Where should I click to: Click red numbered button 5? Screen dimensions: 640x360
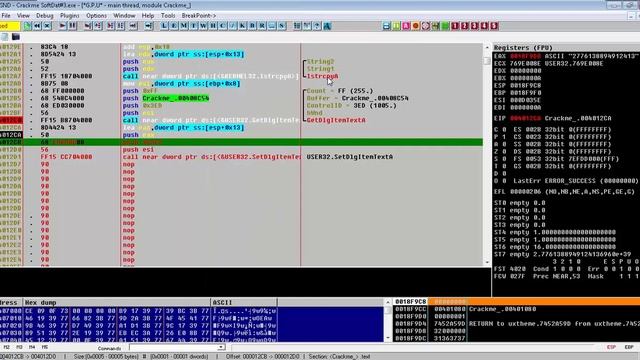(494, 26)
